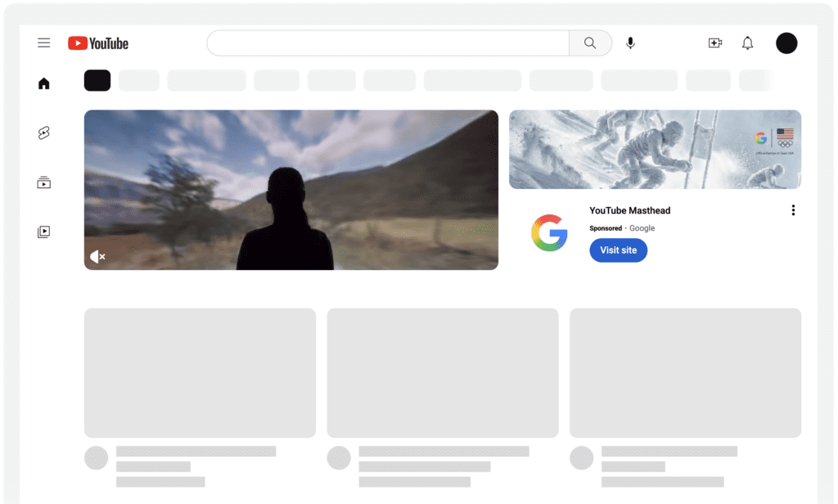Click the Visit site button
Viewport: 838px width, 504px height.
[618, 250]
